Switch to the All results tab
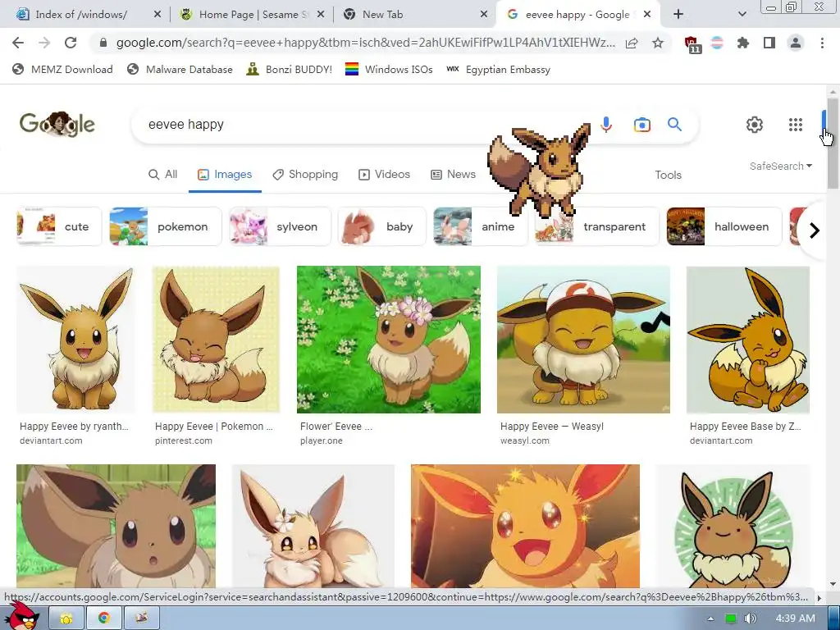 [163, 175]
